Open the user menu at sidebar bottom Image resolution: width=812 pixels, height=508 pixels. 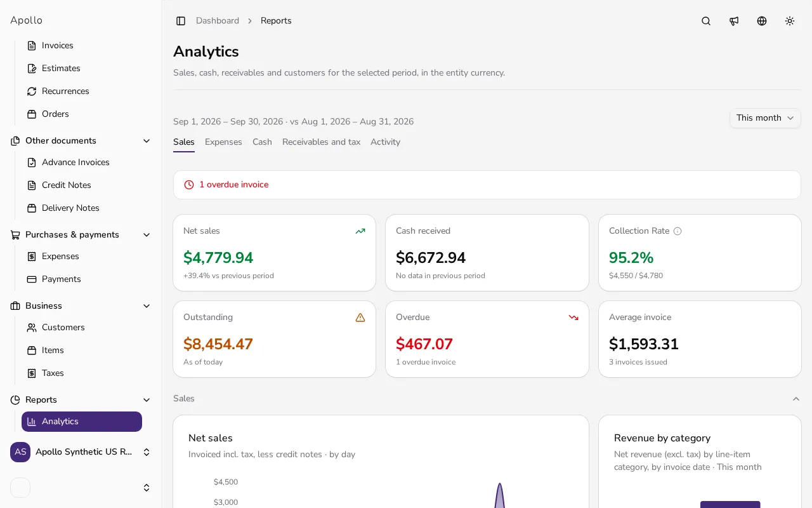pos(81,488)
